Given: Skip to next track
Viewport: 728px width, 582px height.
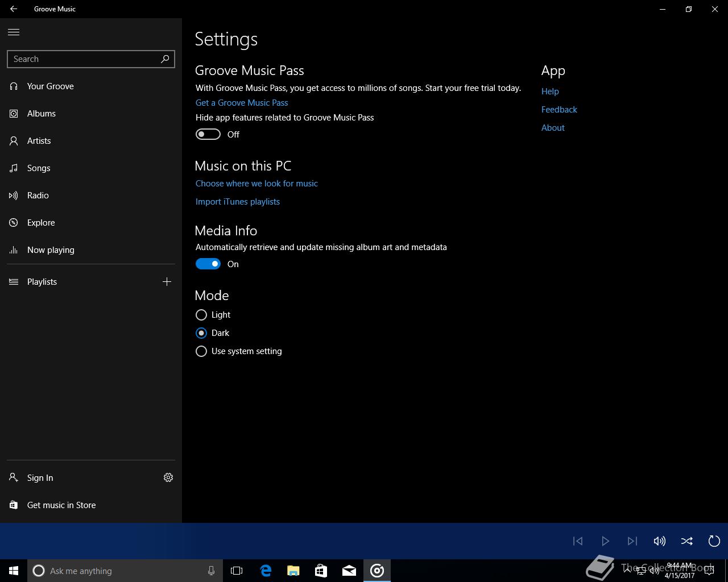Looking at the screenshot, I should [632, 541].
